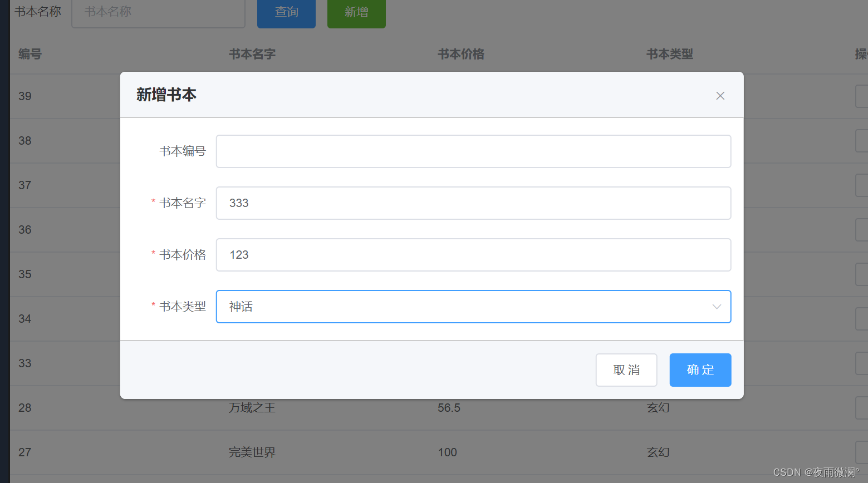The image size is (868, 483).
Task: Click book name 完美世界
Action: 252,452
